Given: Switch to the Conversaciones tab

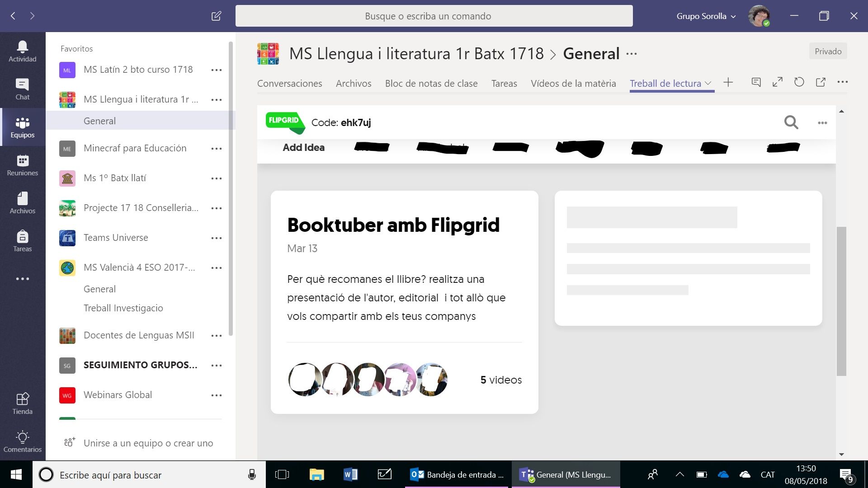Looking at the screenshot, I should click(289, 84).
